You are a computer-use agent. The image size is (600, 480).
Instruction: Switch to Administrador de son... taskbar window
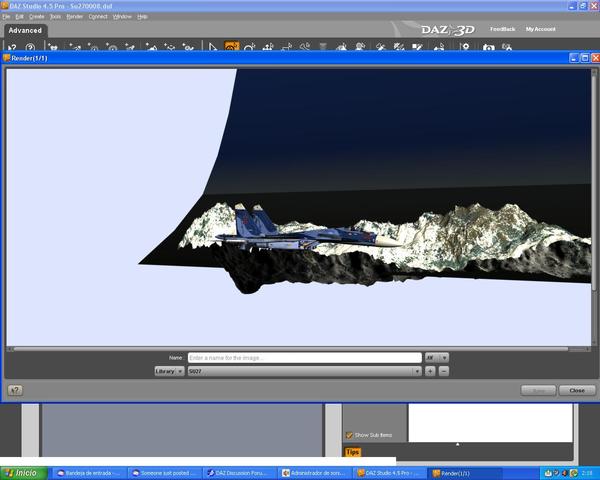[315, 473]
